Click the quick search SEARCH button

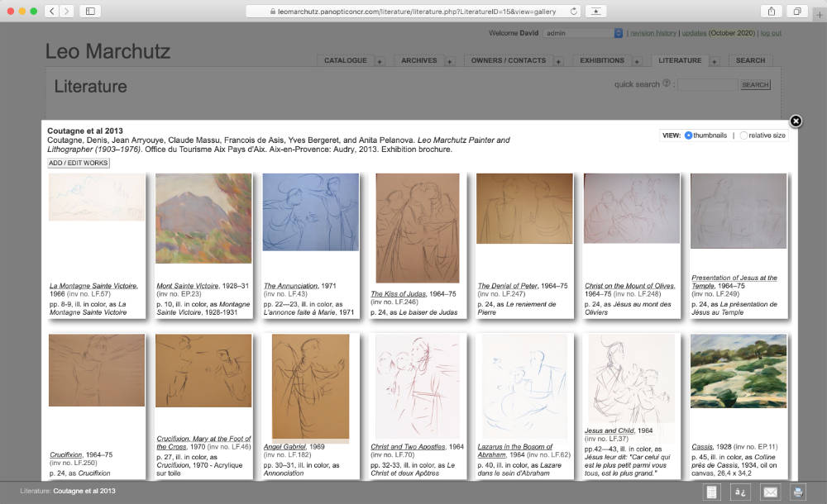click(x=755, y=85)
